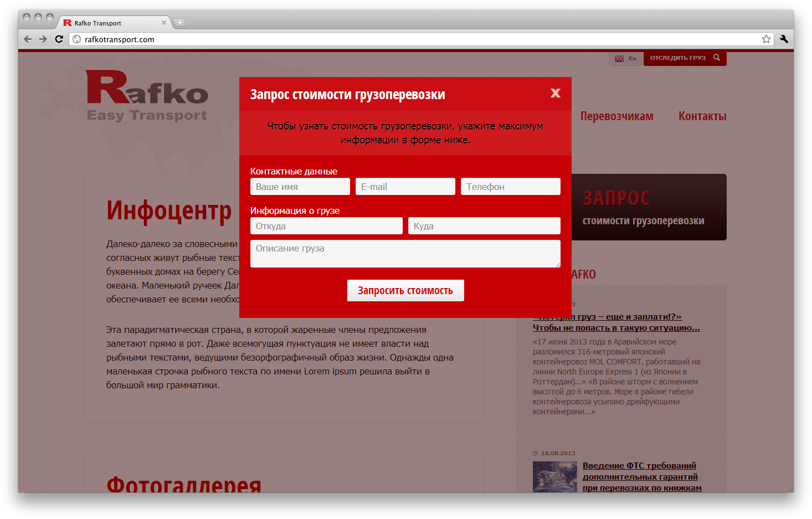Reload the page with refresh icon

coord(59,39)
